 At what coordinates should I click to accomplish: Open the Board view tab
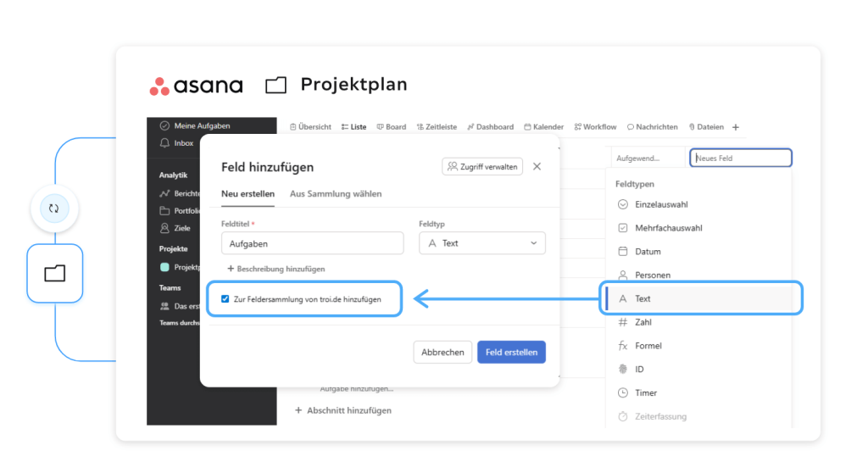391,127
